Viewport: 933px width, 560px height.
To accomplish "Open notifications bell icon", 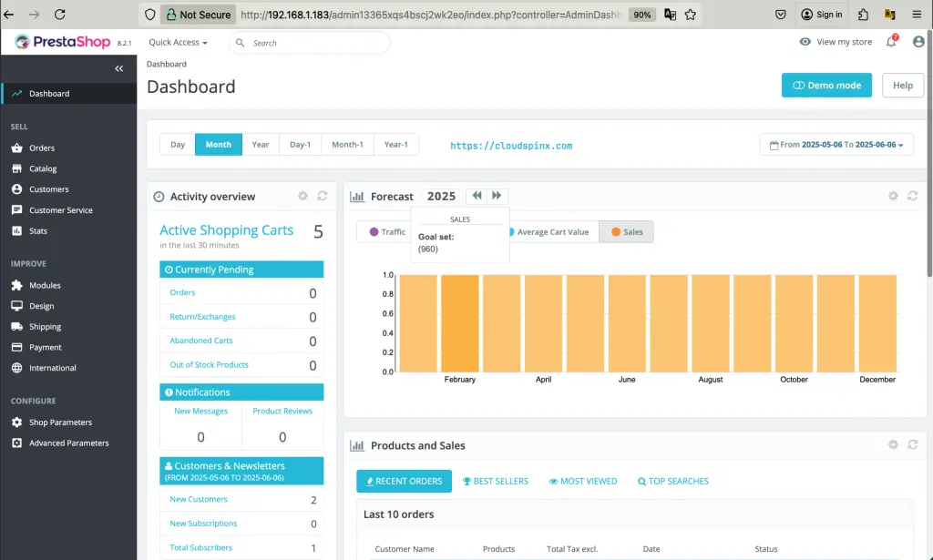I will coord(891,42).
